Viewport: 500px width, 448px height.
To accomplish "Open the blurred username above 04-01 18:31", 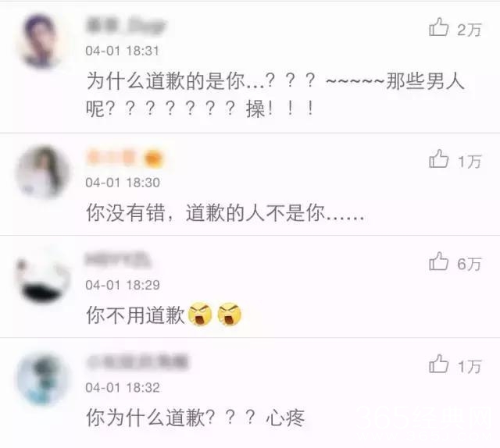I will click(x=127, y=25).
